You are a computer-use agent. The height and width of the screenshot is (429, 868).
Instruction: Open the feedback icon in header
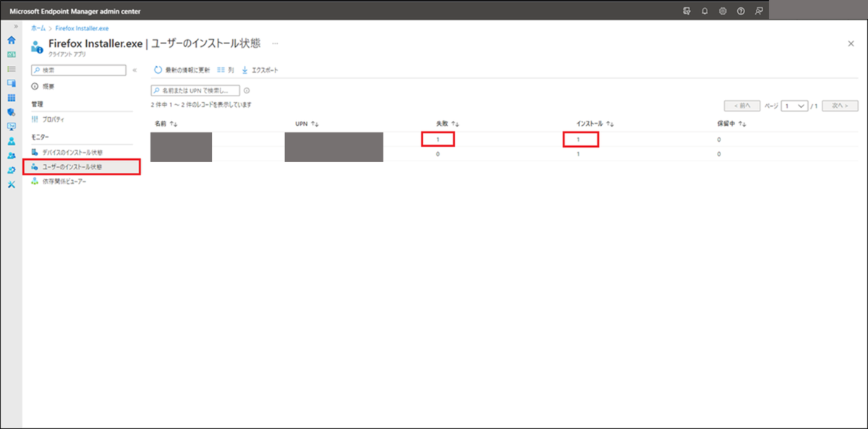click(759, 12)
